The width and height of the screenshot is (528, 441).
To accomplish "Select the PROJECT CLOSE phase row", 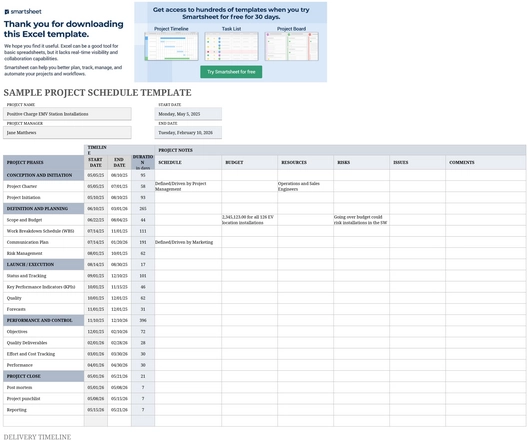I will point(44,376).
